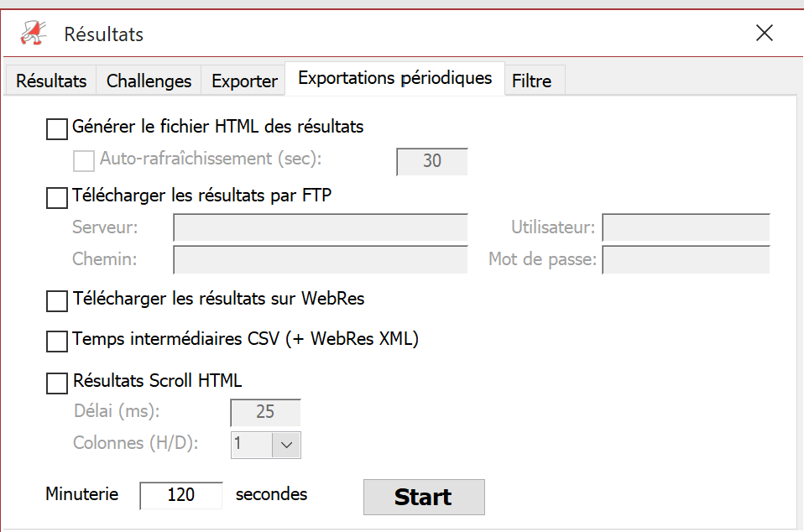Screen dimensions: 804x532
Task: Open the Filtre tab
Action: pyautogui.click(x=531, y=81)
